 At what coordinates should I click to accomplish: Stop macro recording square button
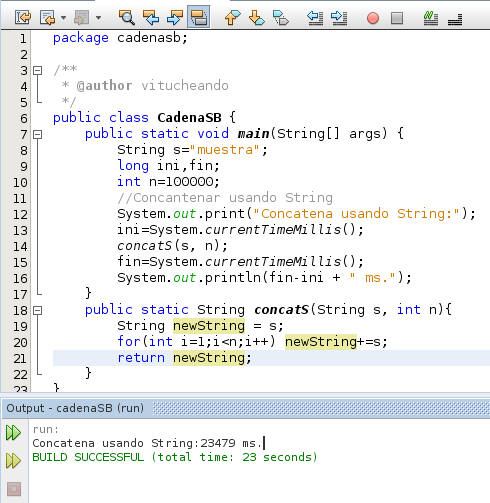click(x=397, y=18)
